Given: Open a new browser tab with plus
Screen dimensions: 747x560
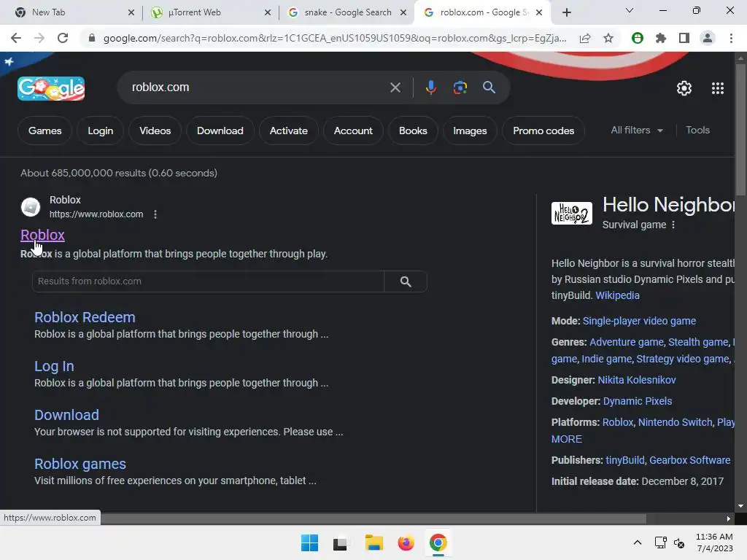Looking at the screenshot, I should (x=566, y=12).
